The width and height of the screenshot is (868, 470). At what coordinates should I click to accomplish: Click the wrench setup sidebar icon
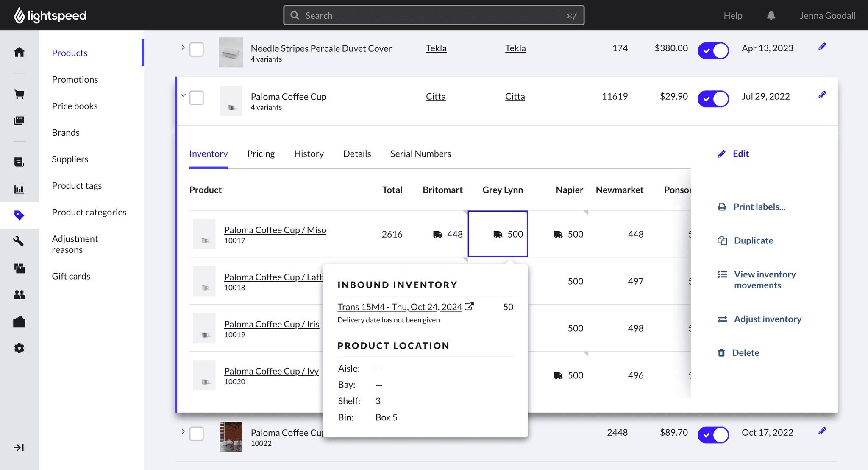pyautogui.click(x=19, y=241)
